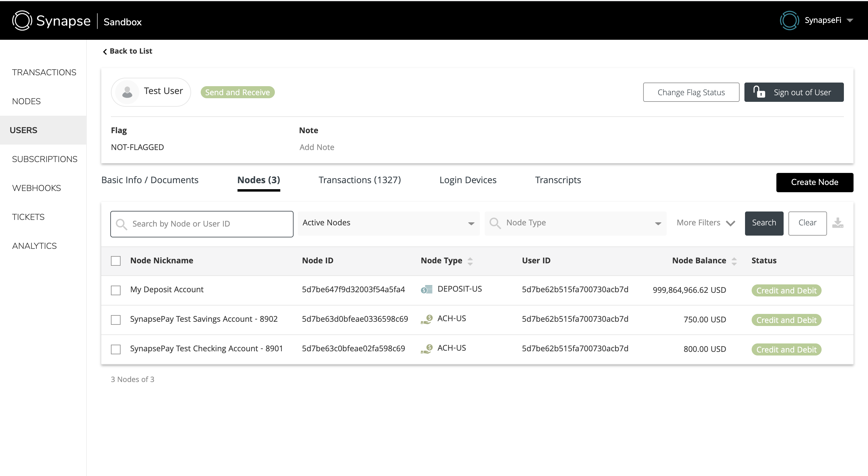868x476 pixels.
Task: Click Node ID 5d7be63c0bfeae02fa598c69
Action: tap(353, 348)
